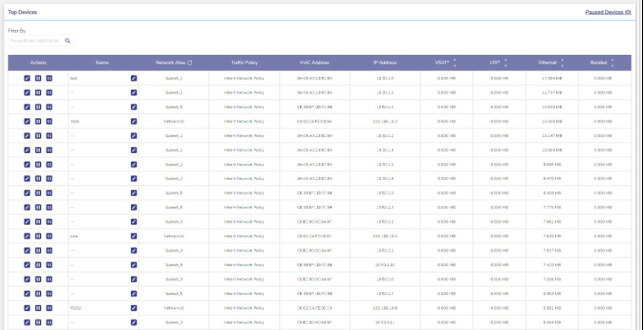Open the Paused Devices (0) link
The height and width of the screenshot is (330, 644).
(x=608, y=13)
